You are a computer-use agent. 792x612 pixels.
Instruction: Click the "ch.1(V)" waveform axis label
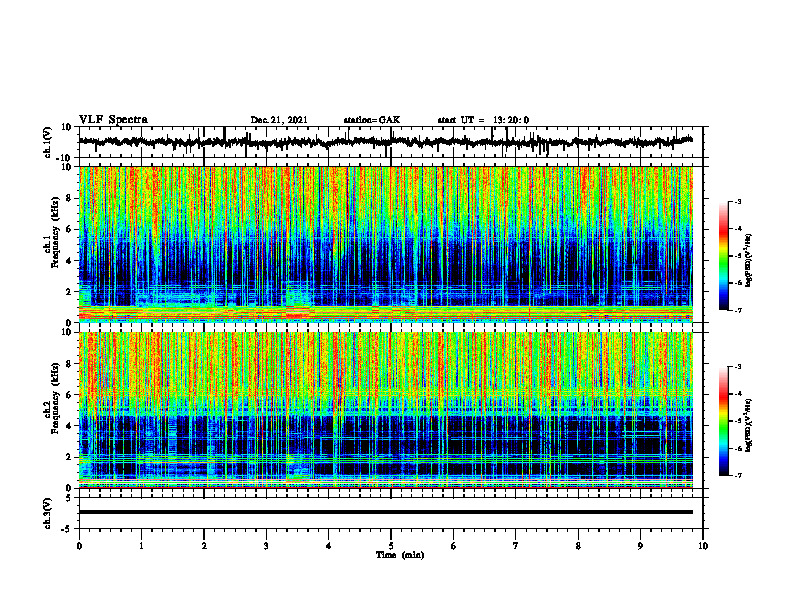point(48,143)
